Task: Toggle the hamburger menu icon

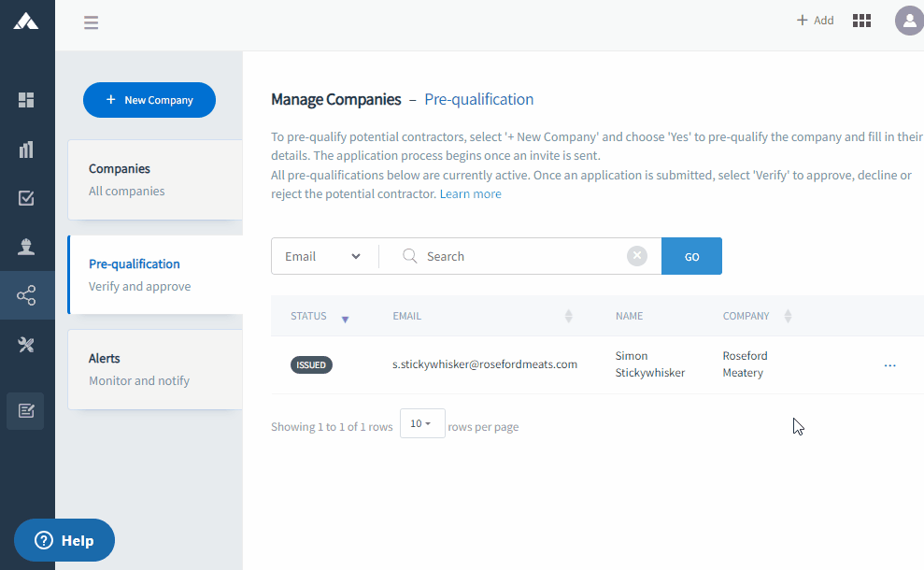Action: (91, 23)
